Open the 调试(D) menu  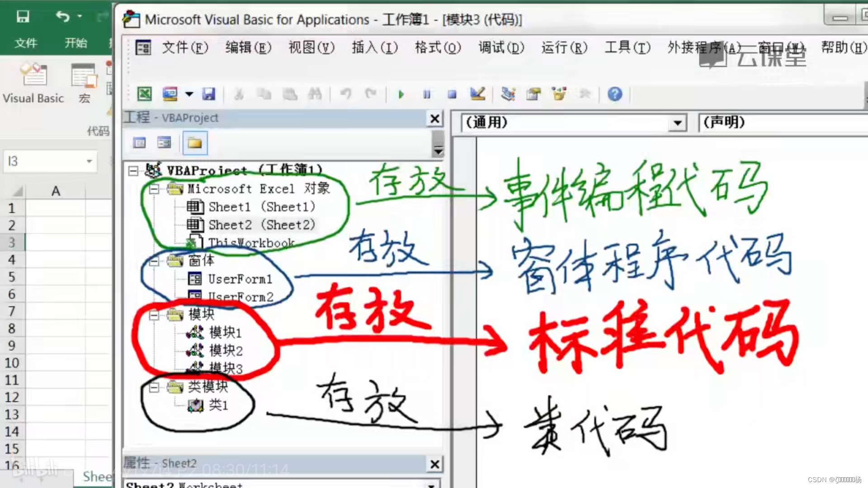(x=501, y=47)
